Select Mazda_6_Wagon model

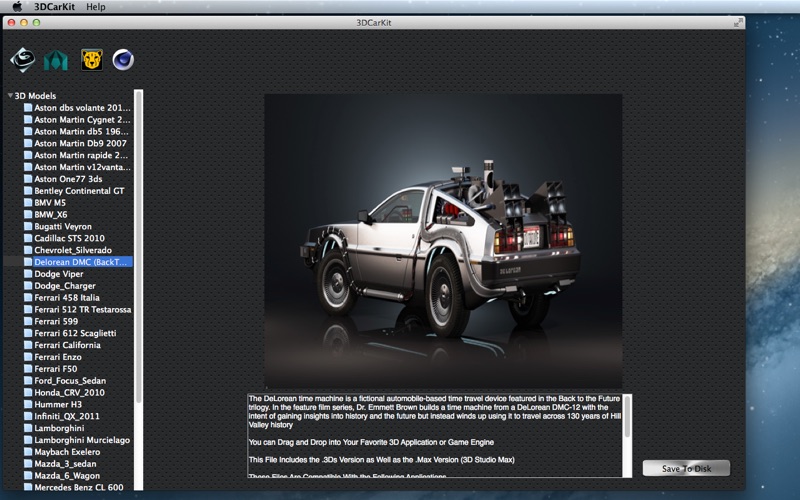pyautogui.click(x=67, y=476)
